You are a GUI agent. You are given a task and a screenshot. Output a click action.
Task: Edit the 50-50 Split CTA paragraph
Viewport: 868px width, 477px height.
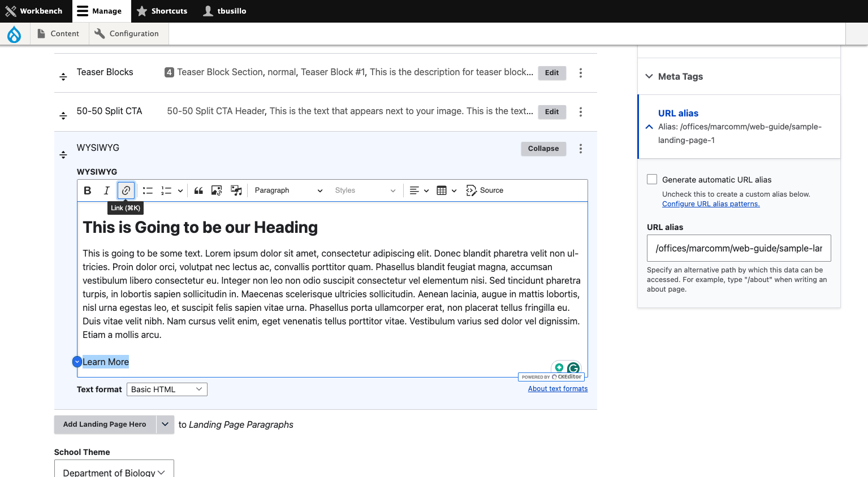tap(552, 112)
